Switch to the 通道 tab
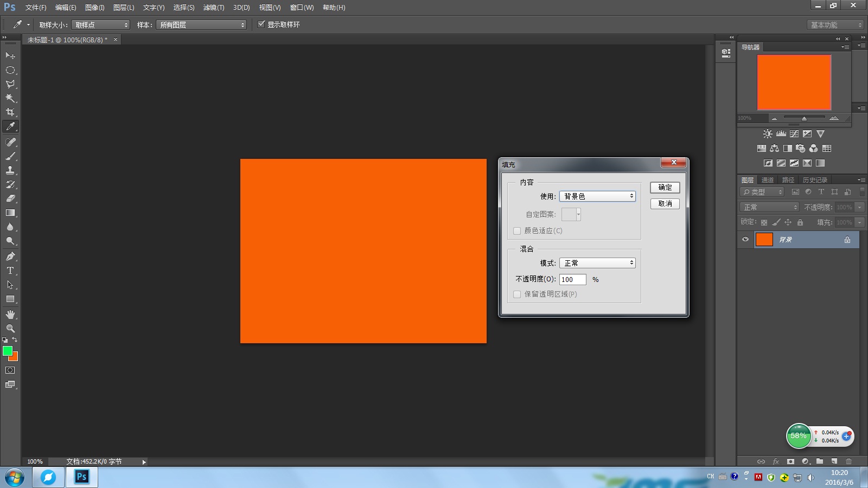 click(768, 180)
